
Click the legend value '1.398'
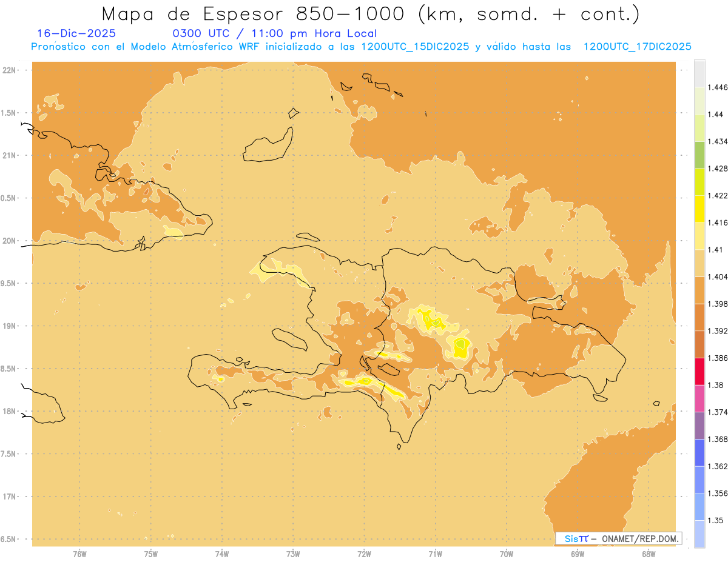pos(718,304)
